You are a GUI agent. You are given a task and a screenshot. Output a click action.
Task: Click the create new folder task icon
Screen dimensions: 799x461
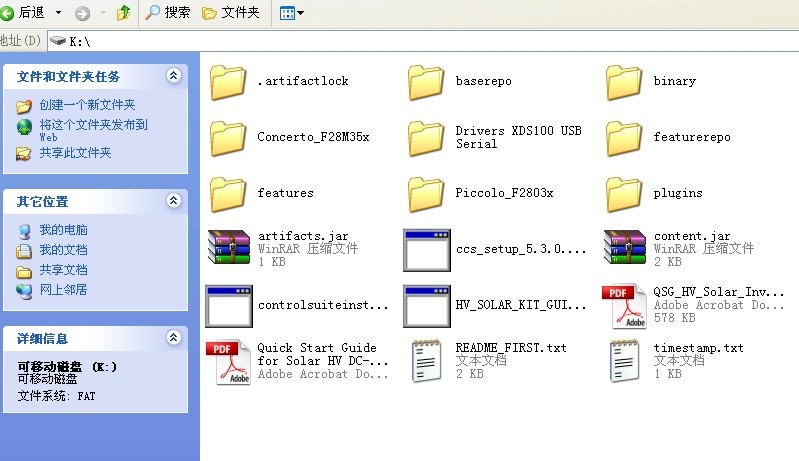coord(24,106)
